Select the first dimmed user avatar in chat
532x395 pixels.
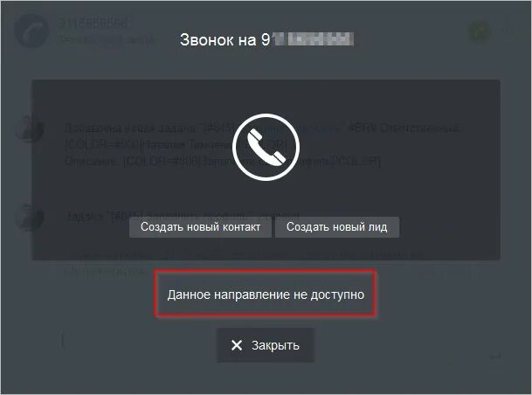click(x=30, y=128)
